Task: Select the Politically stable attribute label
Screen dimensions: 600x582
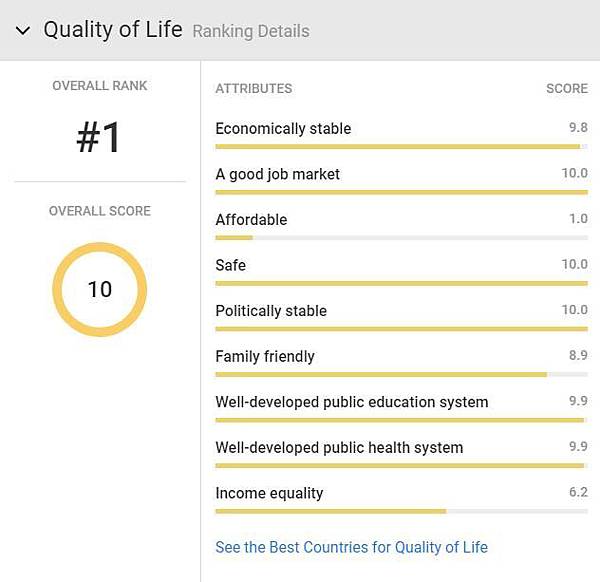Action: 271,311
